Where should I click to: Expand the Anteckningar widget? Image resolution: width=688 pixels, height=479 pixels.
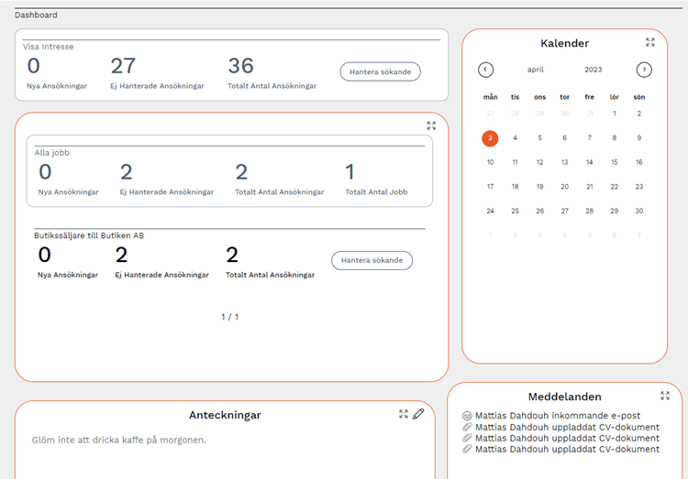pyautogui.click(x=403, y=414)
